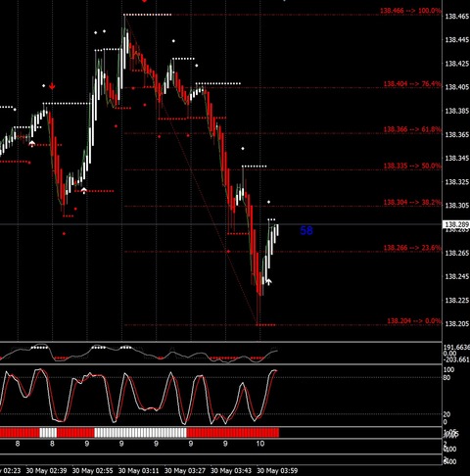
Task: Click the 138.225 price axis value
Action: point(457,301)
